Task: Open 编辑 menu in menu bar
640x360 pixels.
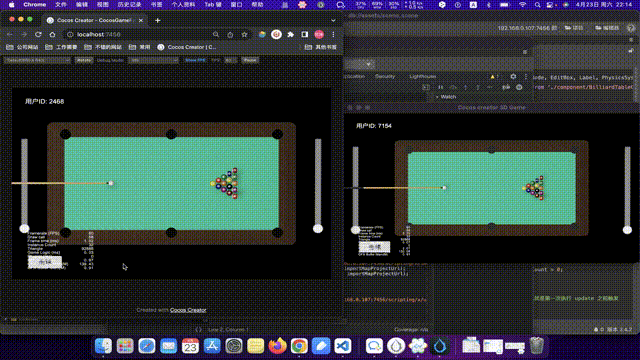Action: pyautogui.click(x=82, y=4)
